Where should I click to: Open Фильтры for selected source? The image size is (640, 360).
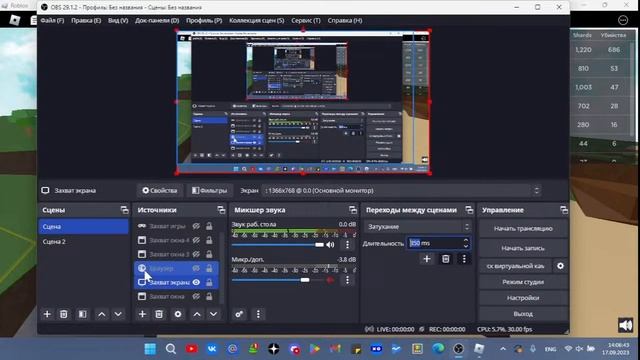(x=209, y=191)
